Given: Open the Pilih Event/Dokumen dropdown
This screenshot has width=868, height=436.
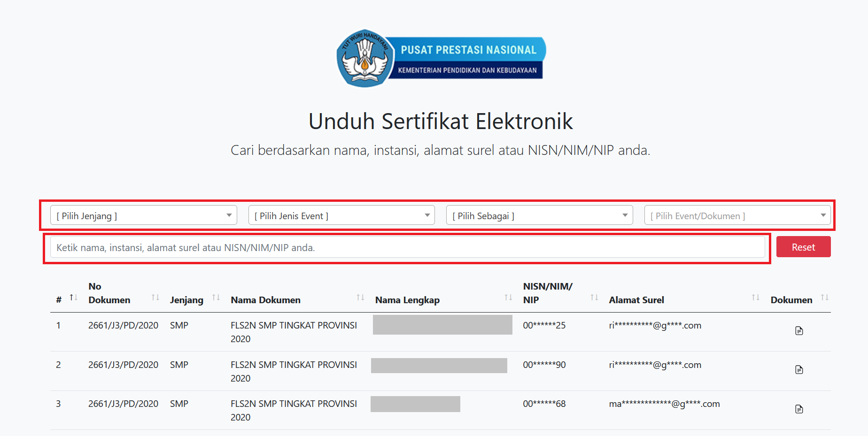Looking at the screenshot, I should pos(737,215).
